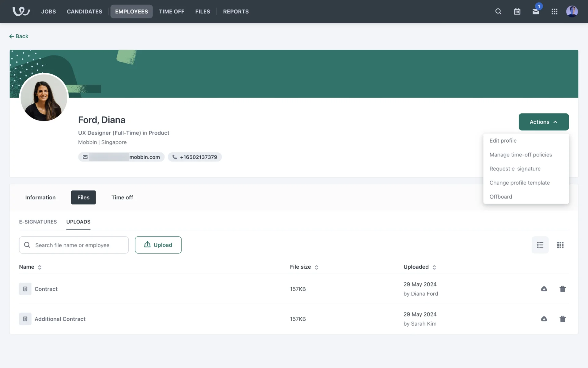Sort files by Uploaded column
Image resolution: width=588 pixels, height=368 pixels.
point(434,267)
